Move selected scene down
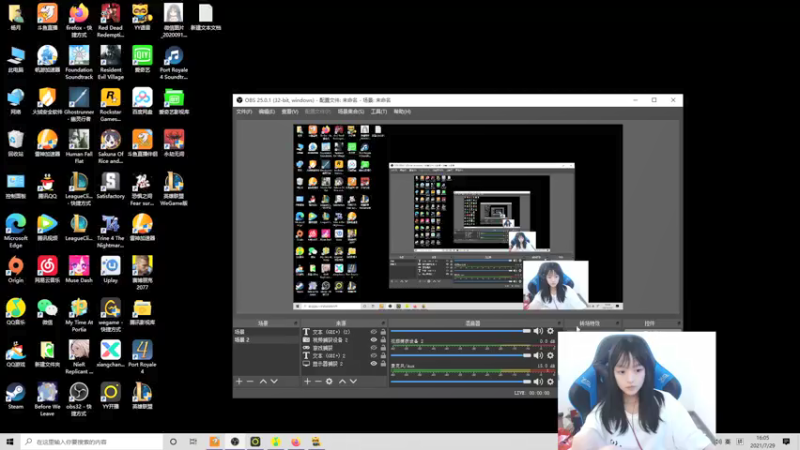Image resolution: width=800 pixels, height=450 pixels. (x=274, y=381)
